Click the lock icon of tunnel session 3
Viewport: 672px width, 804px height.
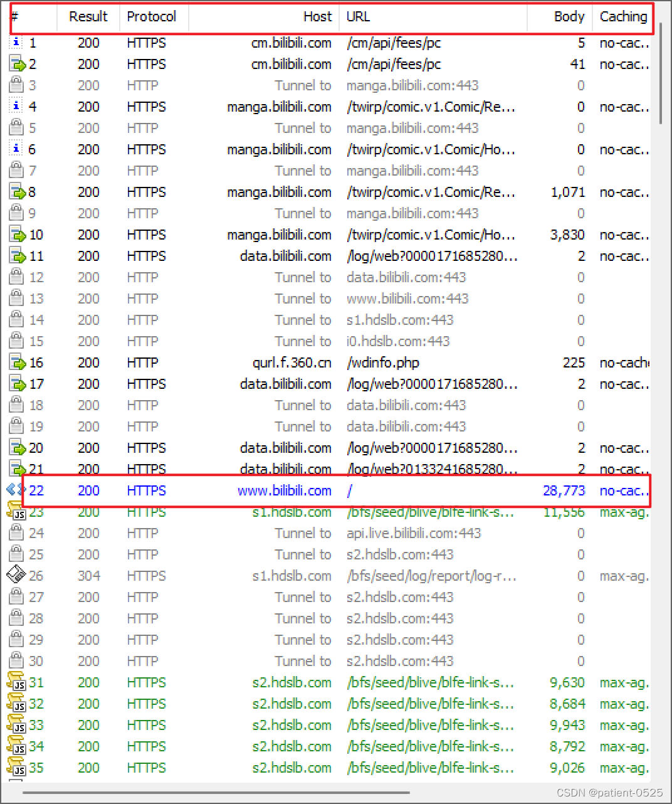click(x=16, y=85)
